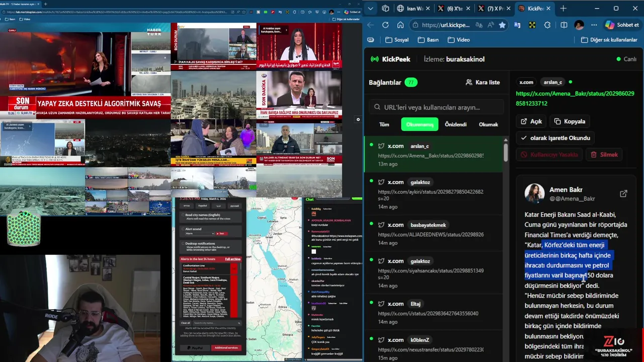Image resolution: width=644 pixels, height=362 pixels.
Task: Click the Clear all button in alerts panel
Action: pos(186,323)
